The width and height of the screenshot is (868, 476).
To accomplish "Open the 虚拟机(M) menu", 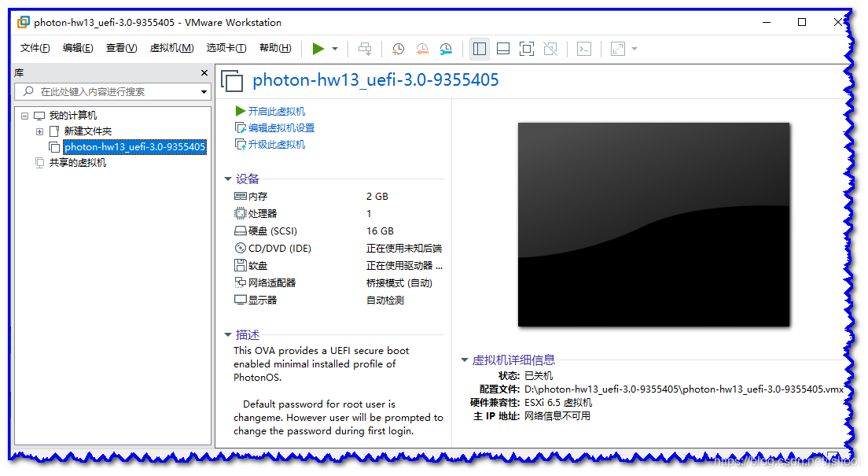I will [171, 48].
